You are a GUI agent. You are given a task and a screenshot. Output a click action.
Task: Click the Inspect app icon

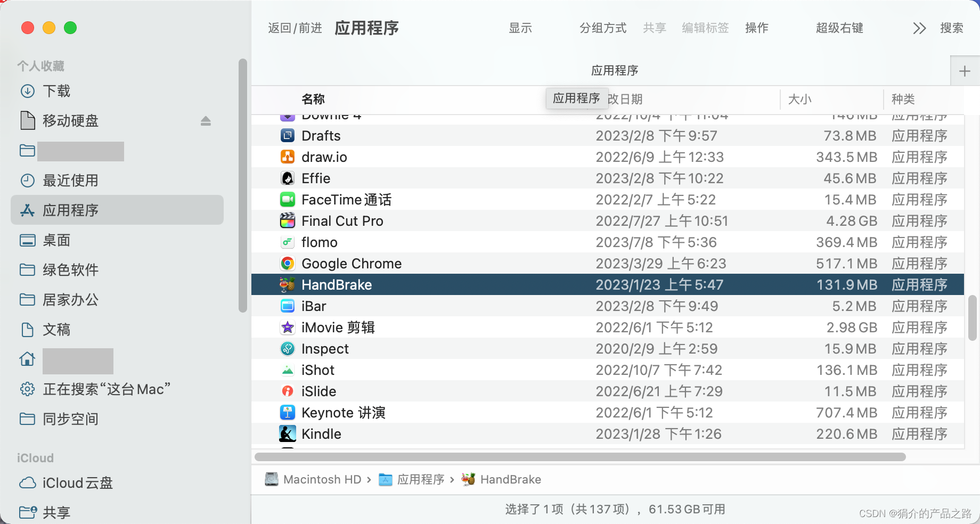[288, 349]
